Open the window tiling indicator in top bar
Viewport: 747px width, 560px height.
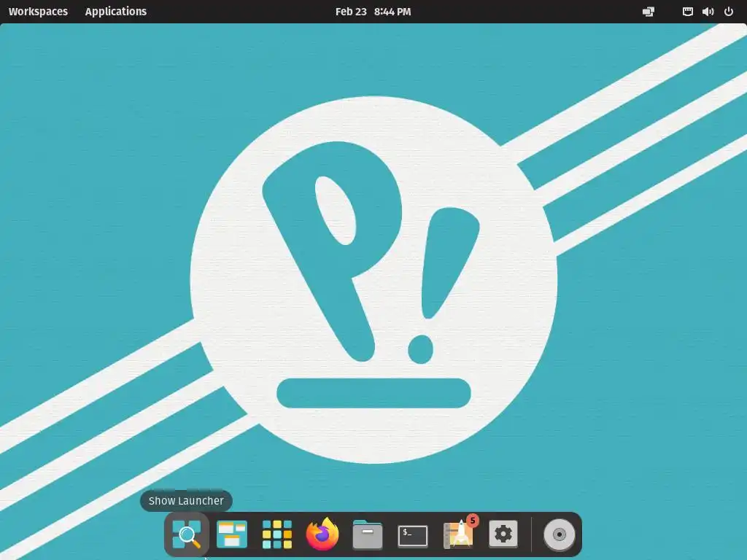pyautogui.click(x=649, y=12)
